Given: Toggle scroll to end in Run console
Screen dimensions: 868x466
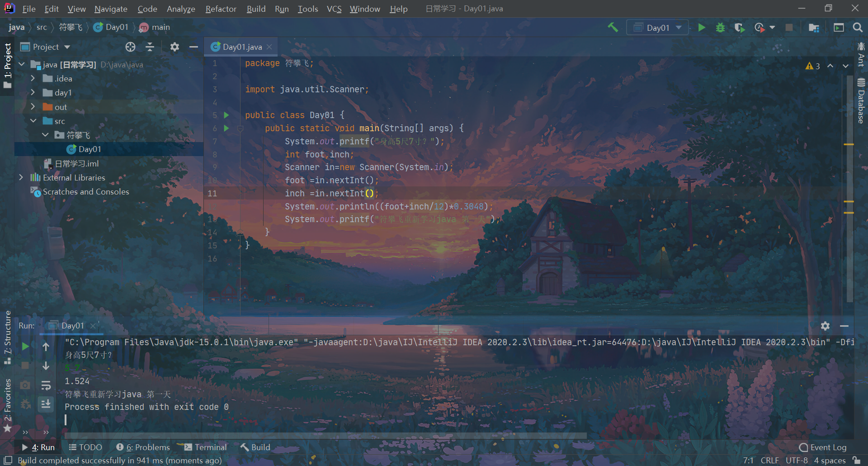Looking at the screenshot, I should 46,404.
